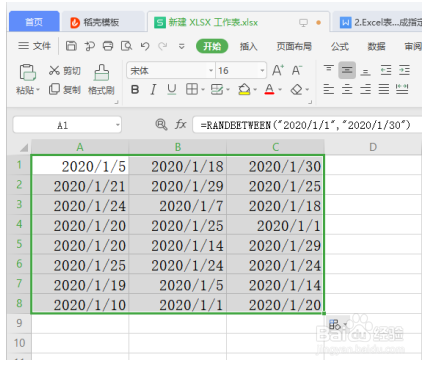Apply red font color A

pos(269,89)
